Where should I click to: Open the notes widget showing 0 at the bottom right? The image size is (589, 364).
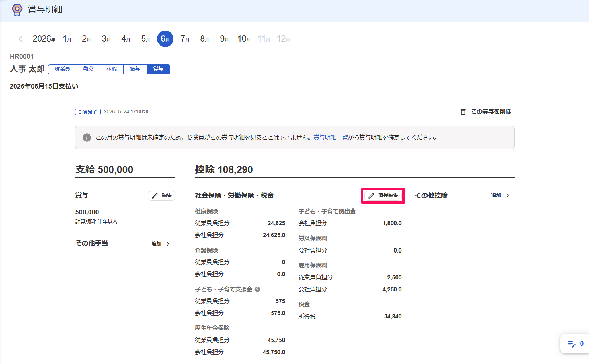pos(575,344)
